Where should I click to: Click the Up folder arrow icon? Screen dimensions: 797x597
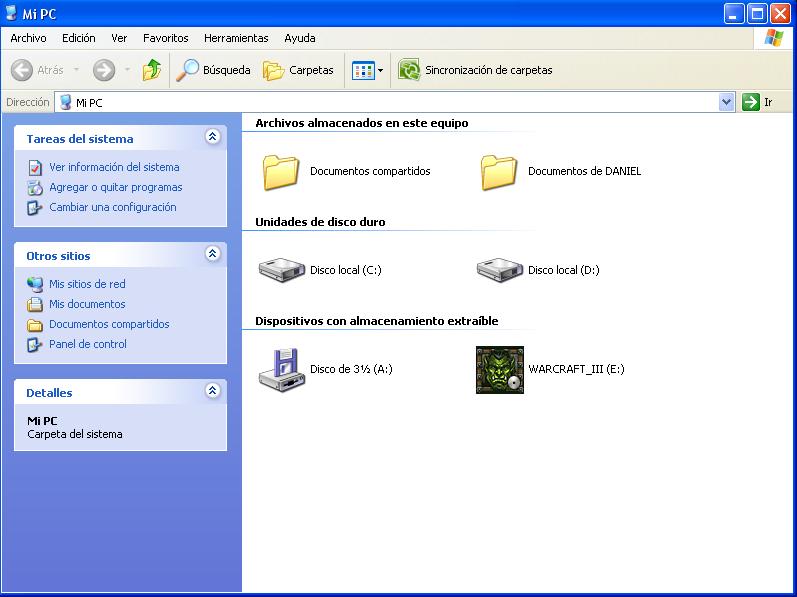click(151, 70)
